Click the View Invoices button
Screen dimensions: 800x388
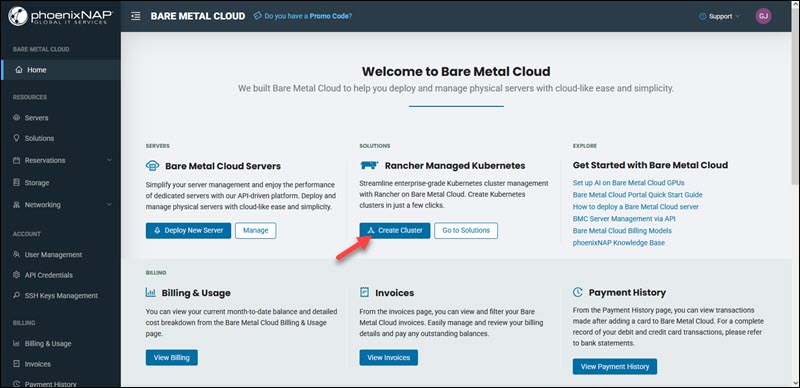click(x=388, y=357)
